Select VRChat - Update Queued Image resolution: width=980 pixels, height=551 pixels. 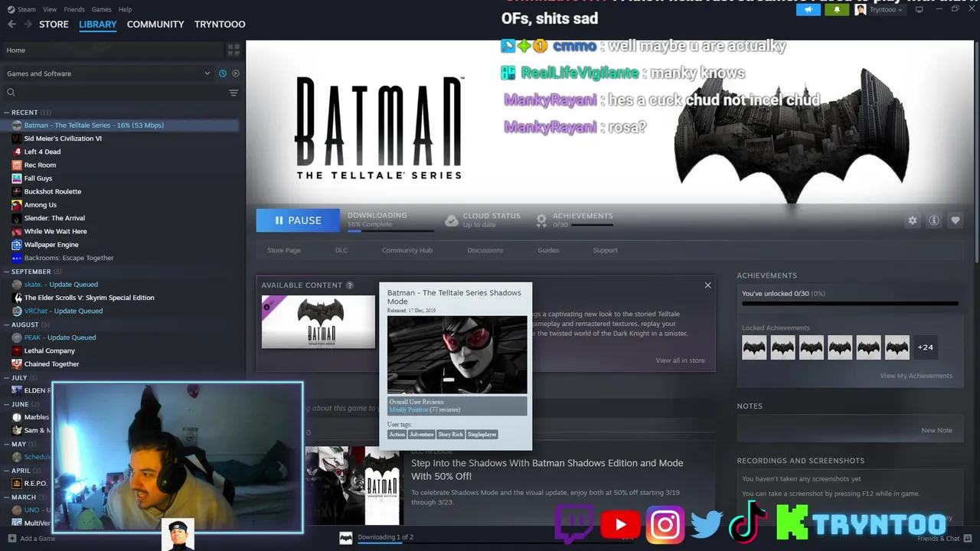click(x=64, y=311)
